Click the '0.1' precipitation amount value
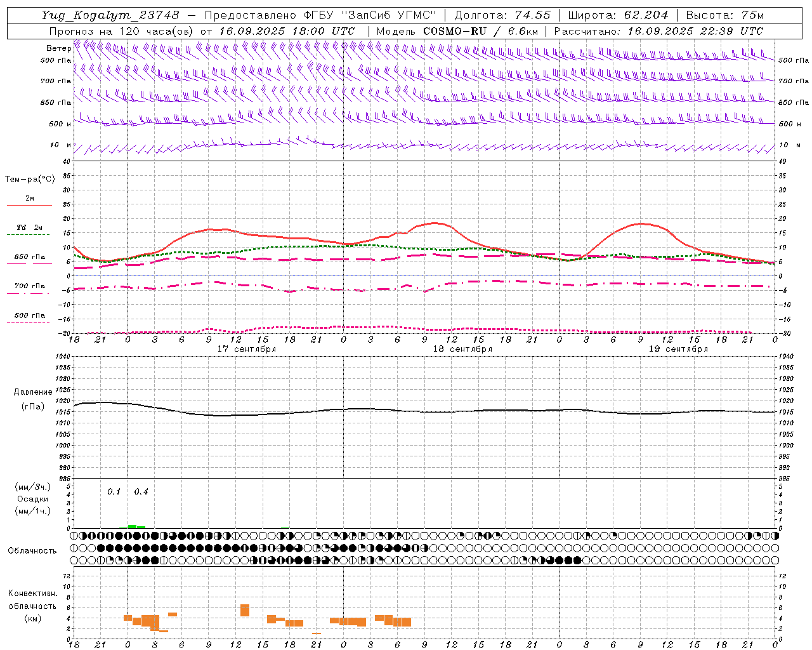This screenshot has height=650, width=812. click(x=114, y=492)
